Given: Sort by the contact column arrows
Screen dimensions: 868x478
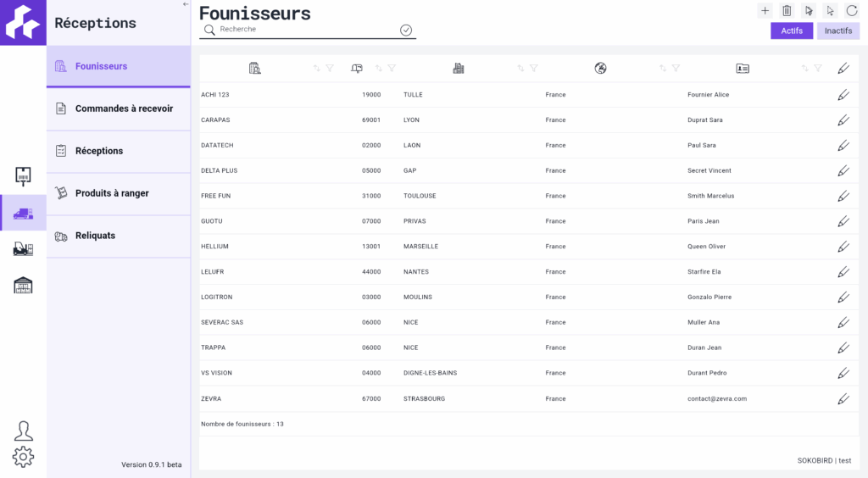Looking at the screenshot, I should (x=805, y=68).
